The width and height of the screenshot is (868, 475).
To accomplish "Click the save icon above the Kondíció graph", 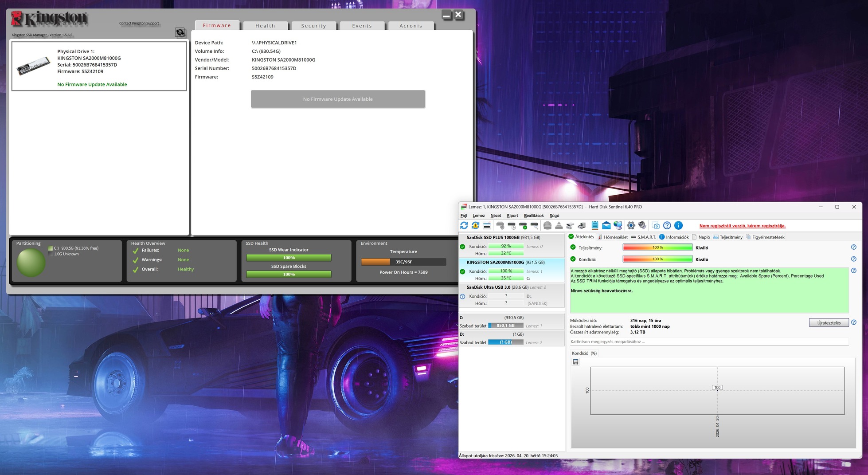I will tap(575, 362).
